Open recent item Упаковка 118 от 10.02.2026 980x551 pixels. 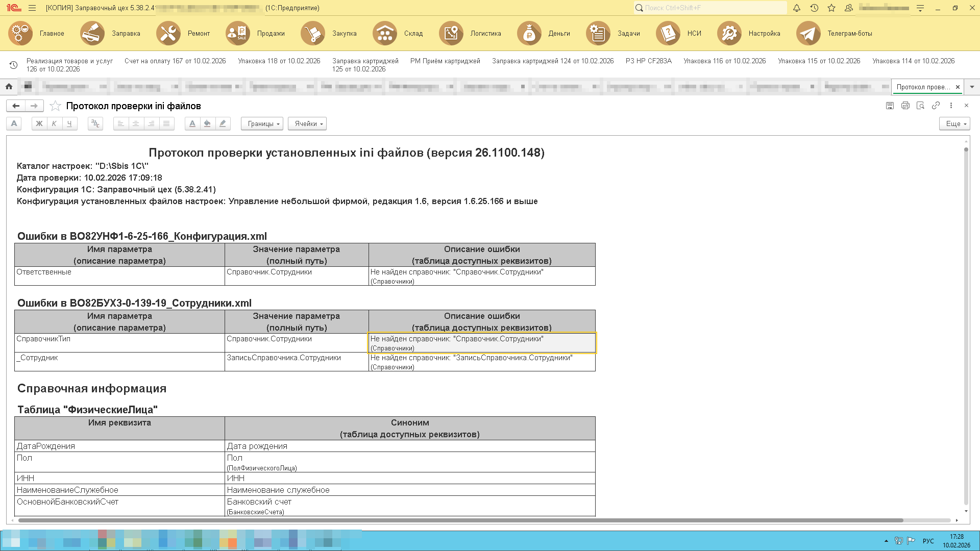[x=279, y=61]
